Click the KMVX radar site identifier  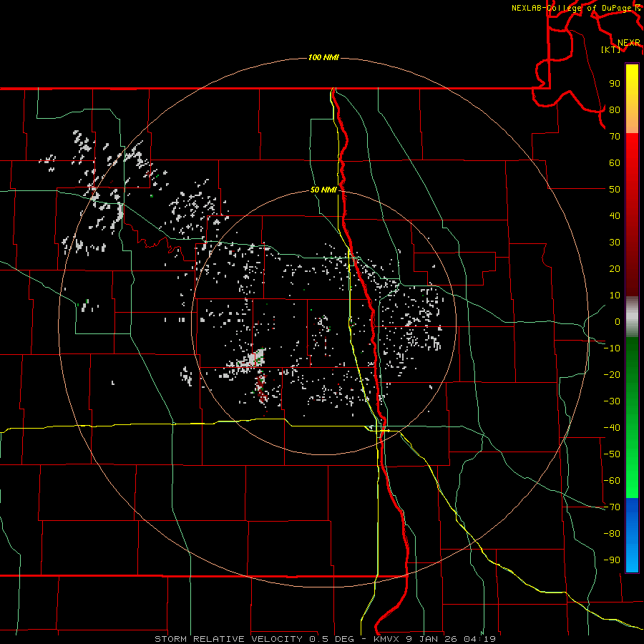click(386, 639)
